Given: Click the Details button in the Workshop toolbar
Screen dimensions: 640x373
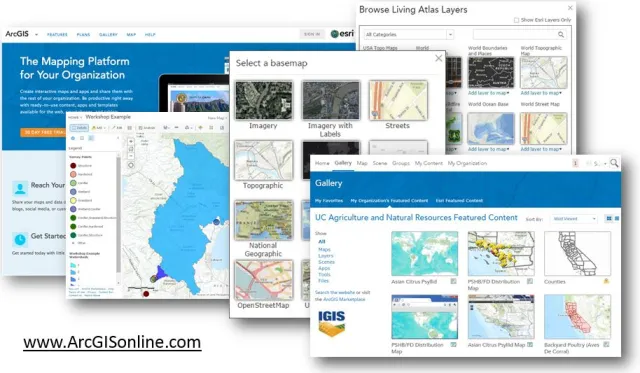Looking at the screenshot, I should (80, 128).
